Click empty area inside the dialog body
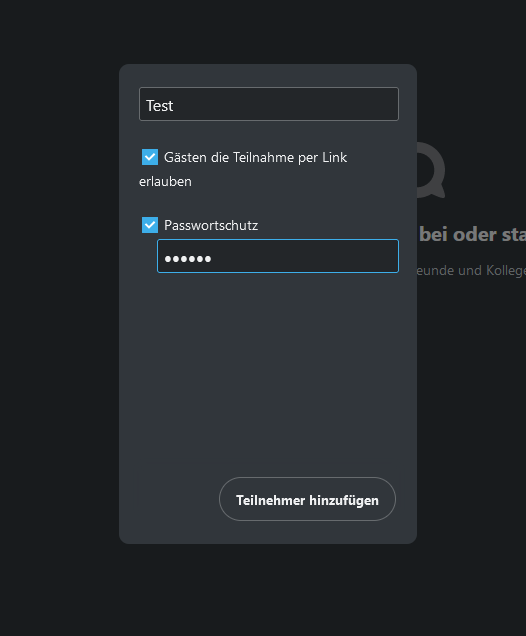 coord(268,365)
